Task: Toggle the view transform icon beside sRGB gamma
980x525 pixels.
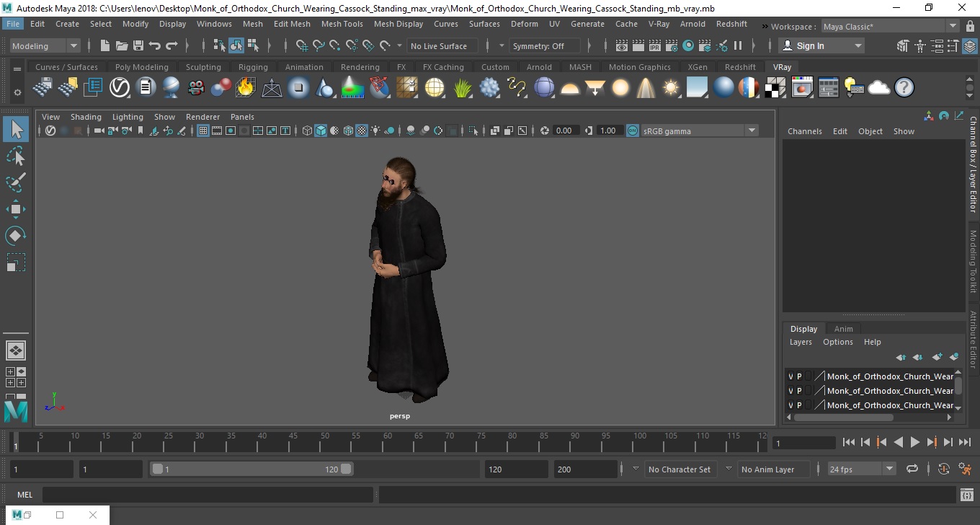Action: pyautogui.click(x=632, y=131)
